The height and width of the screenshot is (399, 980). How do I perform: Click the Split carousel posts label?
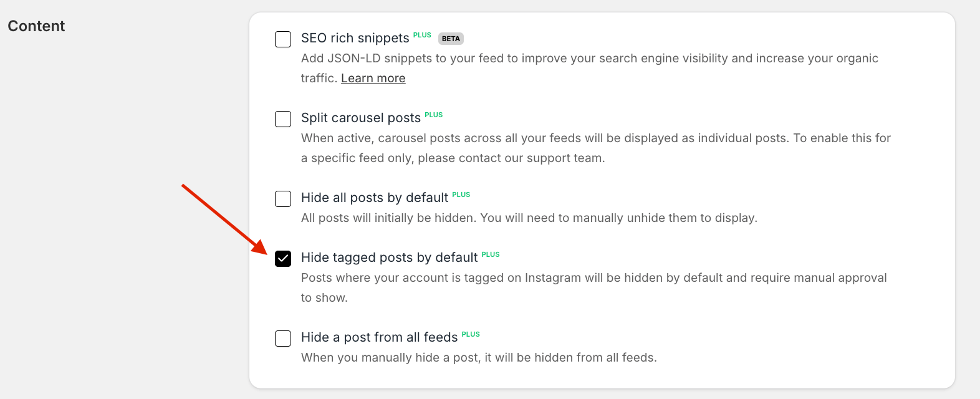(x=360, y=118)
